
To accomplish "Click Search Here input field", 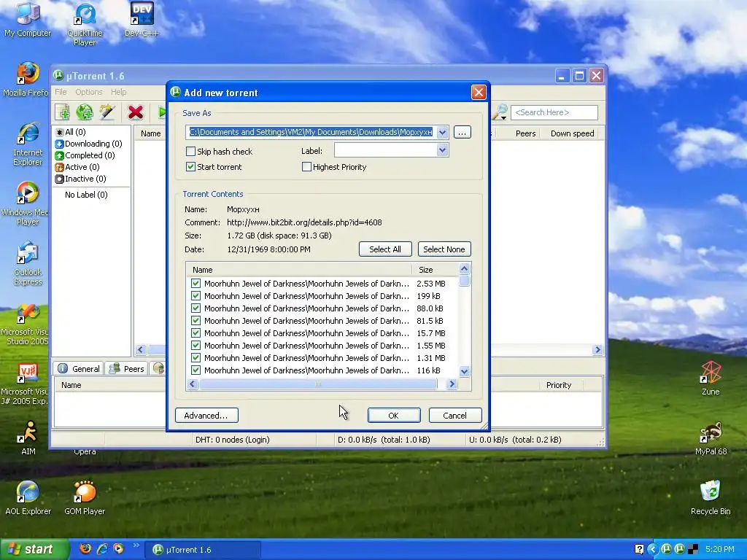I will click(554, 112).
